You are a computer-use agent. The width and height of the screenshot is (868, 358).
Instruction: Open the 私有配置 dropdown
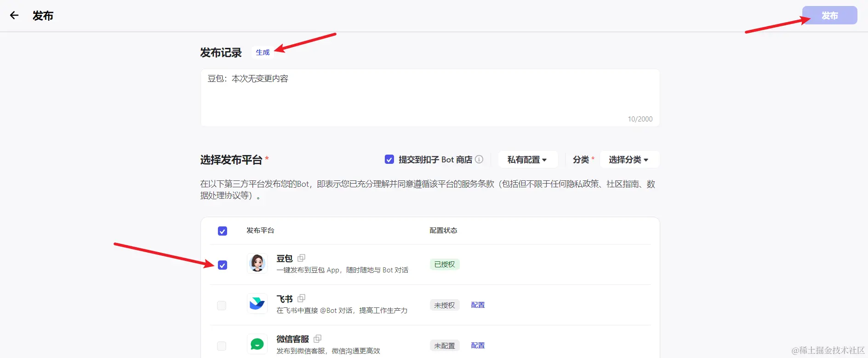point(528,160)
